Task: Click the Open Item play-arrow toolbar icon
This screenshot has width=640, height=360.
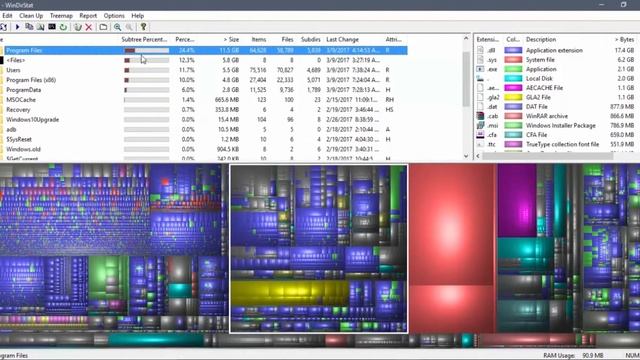Action: click(x=17, y=27)
